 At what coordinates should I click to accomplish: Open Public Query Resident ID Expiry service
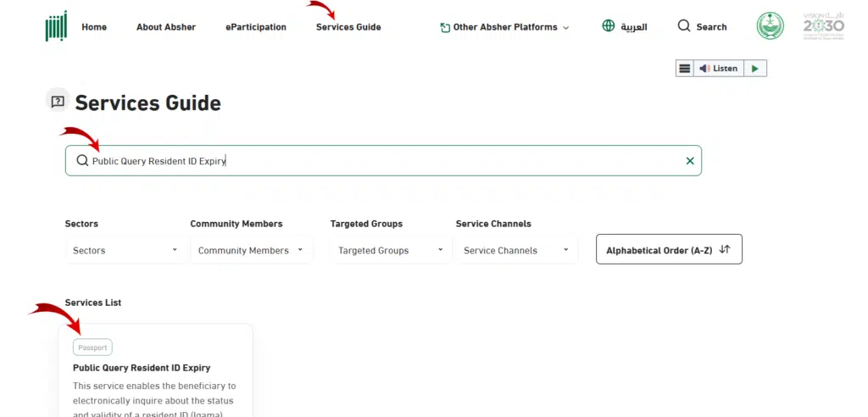[x=142, y=368]
